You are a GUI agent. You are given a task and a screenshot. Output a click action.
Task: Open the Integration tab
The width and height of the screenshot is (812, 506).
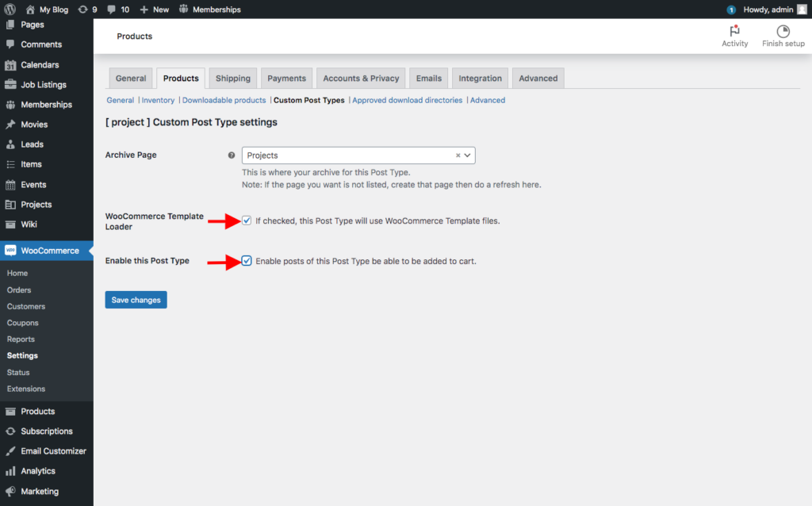[x=480, y=79]
